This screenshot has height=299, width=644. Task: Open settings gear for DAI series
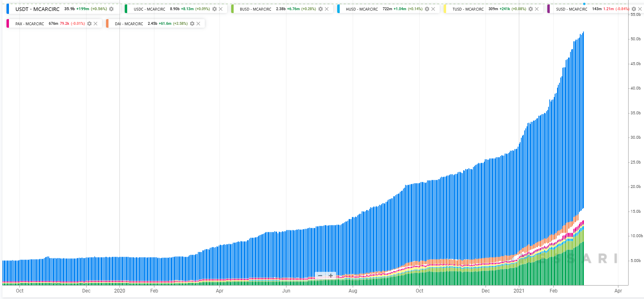click(x=192, y=24)
